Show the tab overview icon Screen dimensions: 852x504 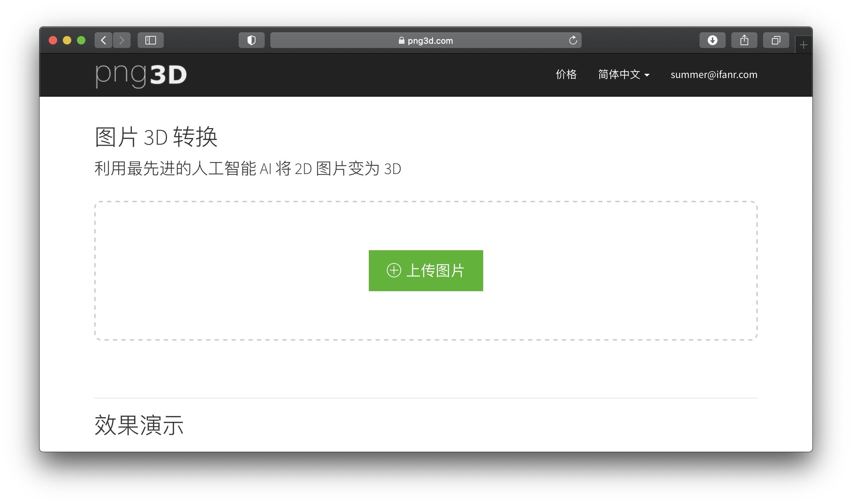click(776, 40)
